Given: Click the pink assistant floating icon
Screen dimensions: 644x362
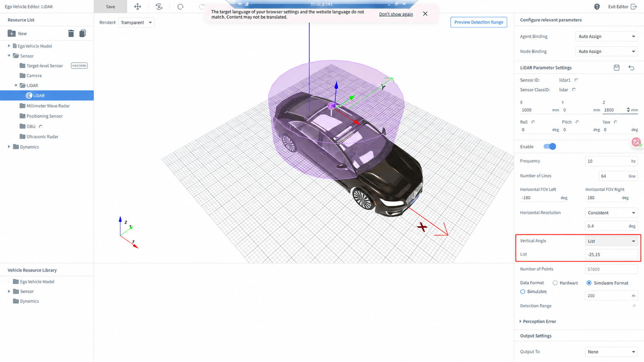Looking at the screenshot, I should point(636,142).
